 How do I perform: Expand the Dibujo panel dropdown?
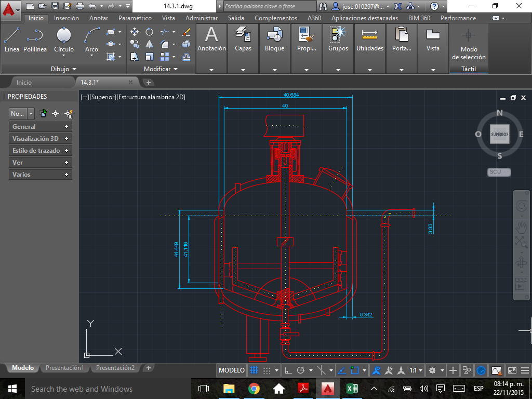coord(63,69)
